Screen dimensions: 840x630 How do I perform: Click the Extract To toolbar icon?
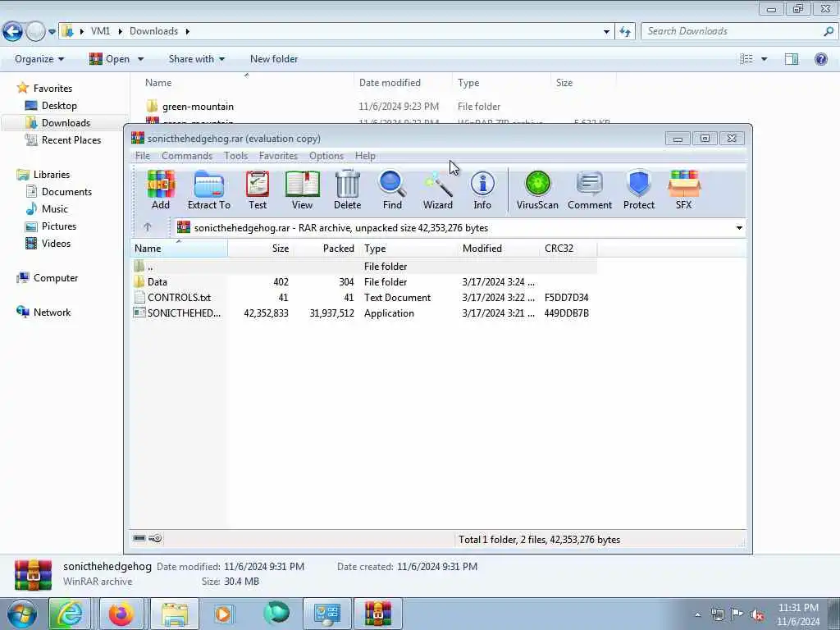209,189
